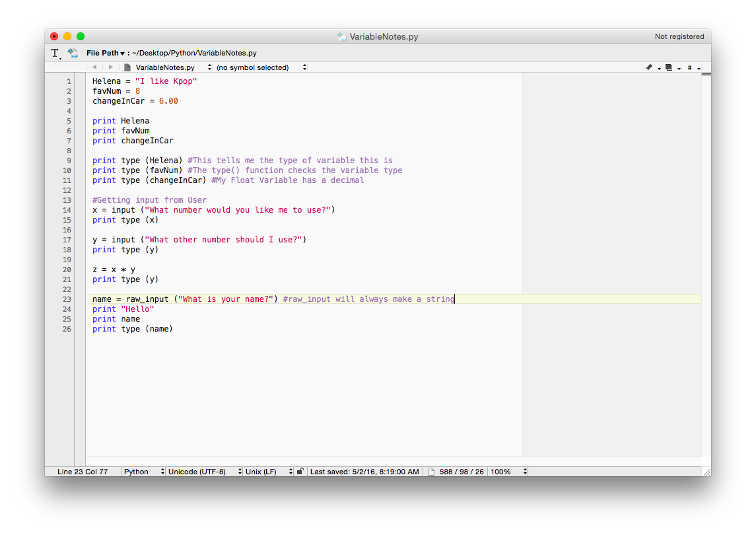Open the Unix (LF) line break menu
Viewport: 756px width, 537px height.
pos(268,472)
